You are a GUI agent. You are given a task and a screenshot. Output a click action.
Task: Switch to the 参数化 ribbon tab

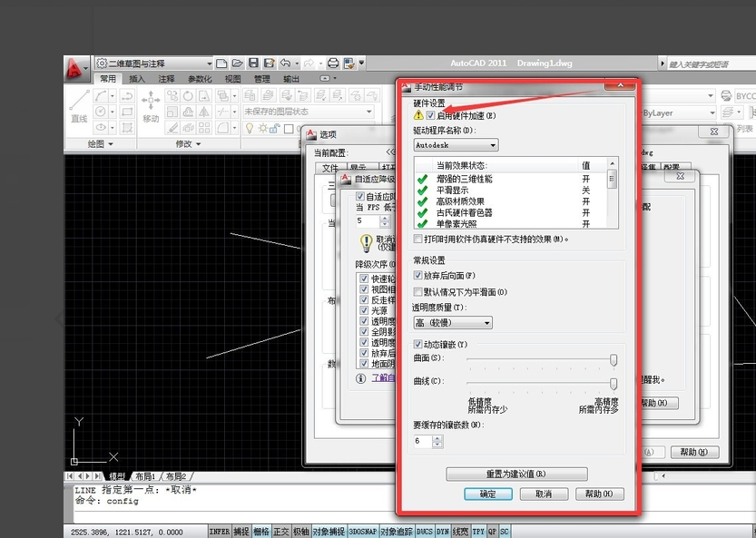click(200, 79)
